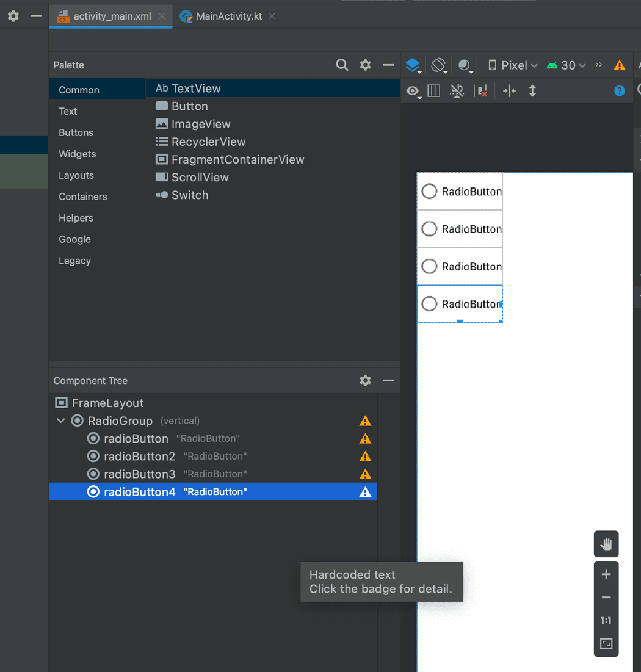
Task: Switch to the MainActivity.kt tab
Action: [229, 16]
